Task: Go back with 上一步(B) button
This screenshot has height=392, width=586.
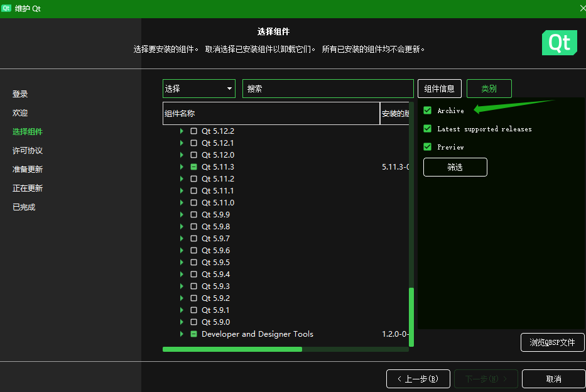Action: tap(418, 379)
